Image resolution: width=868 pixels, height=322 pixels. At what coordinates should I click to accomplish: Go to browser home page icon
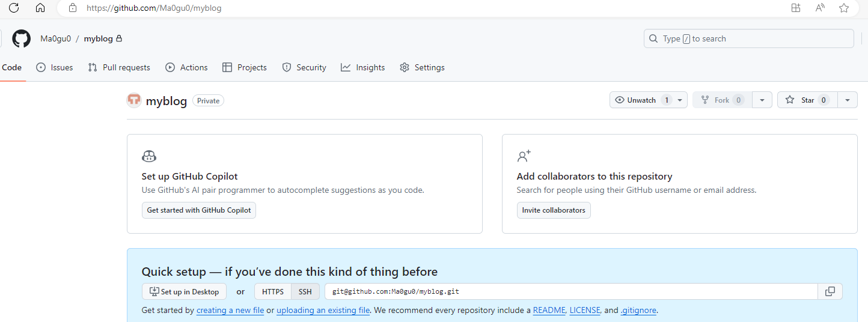coord(40,8)
